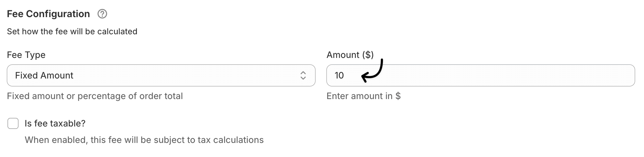Click the curved arrow annotation near Amount

pyautogui.click(x=372, y=71)
